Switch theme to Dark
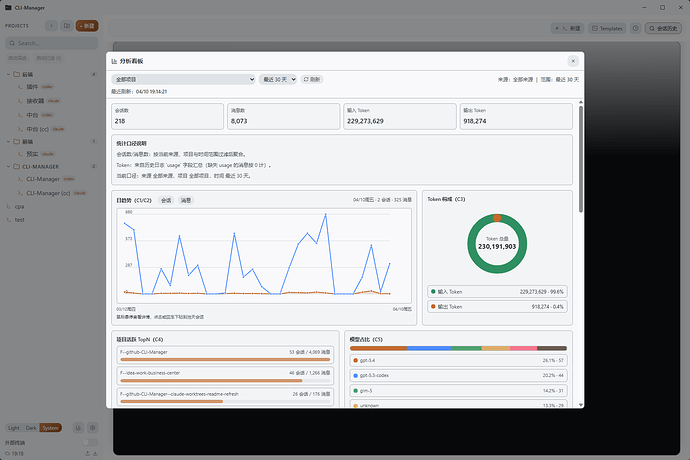 (x=31, y=428)
